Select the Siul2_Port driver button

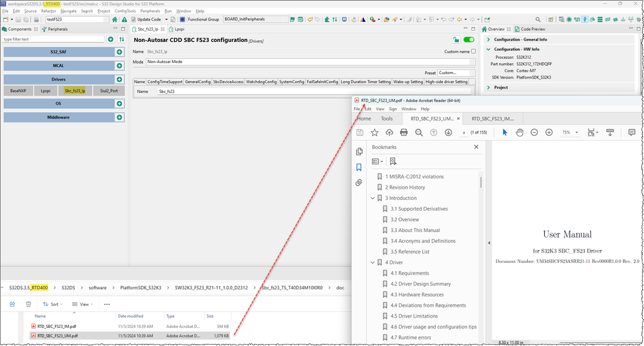coord(109,91)
